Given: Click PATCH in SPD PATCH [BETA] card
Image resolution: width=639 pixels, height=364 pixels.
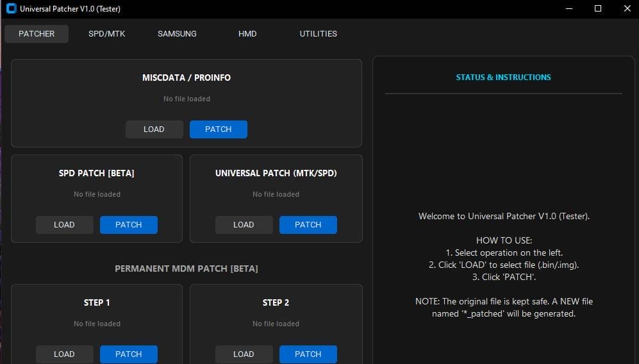Looking at the screenshot, I should (129, 224).
